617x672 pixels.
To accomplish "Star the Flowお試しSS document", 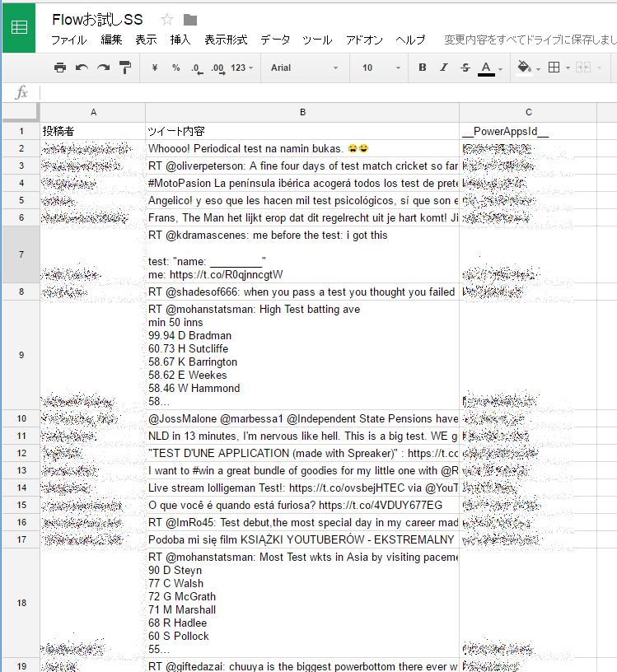I will click(166, 20).
